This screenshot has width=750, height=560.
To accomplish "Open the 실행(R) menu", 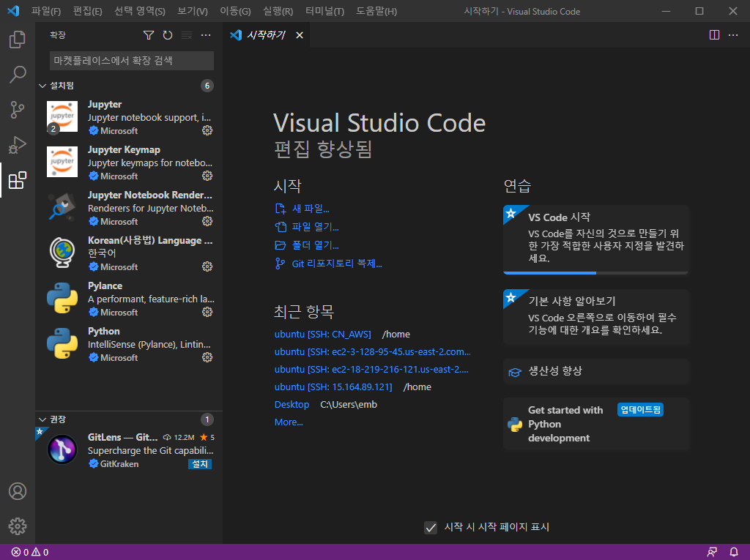I will point(278,11).
